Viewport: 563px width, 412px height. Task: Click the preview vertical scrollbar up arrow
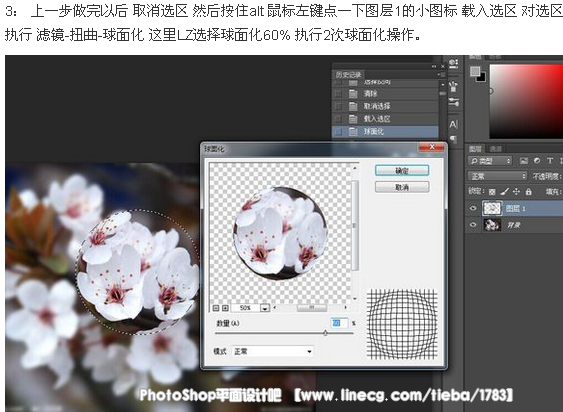(x=355, y=168)
